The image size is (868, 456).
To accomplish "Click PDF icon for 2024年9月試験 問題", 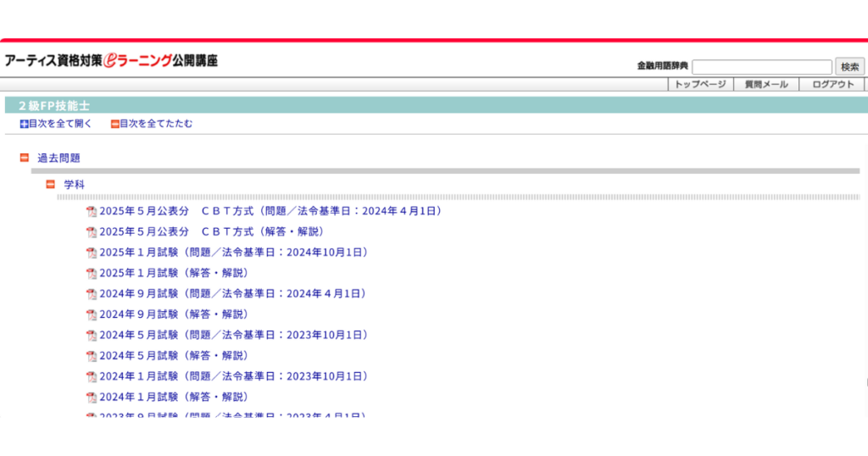I will (x=92, y=294).
